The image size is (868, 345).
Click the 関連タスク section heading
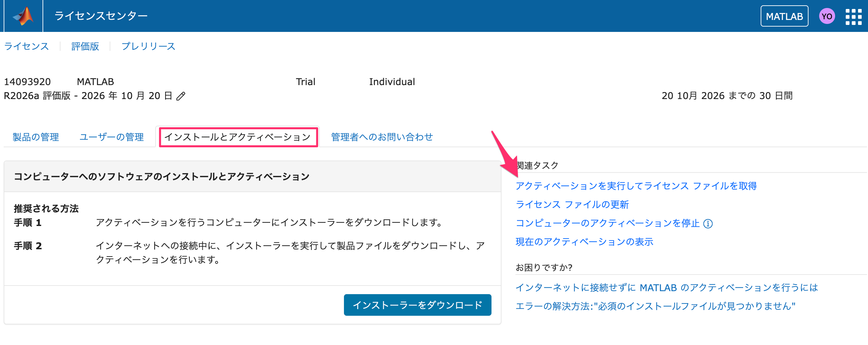click(537, 166)
